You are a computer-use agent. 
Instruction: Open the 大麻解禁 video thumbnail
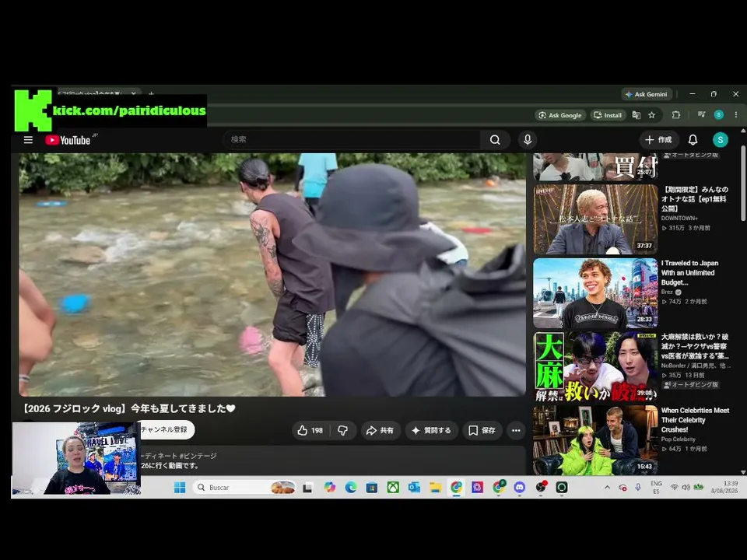pos(595,366)
